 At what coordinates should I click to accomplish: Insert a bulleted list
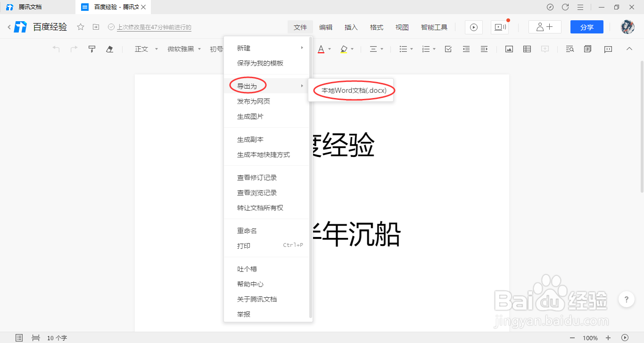pyautogui.click(x=403, y=49)
